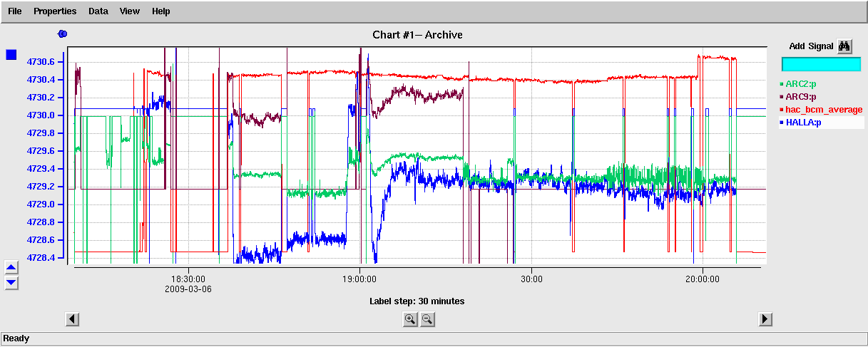Select the ARC2:p signal in legend
Viewport: 868px width, 347px height.
click(801, 84)
